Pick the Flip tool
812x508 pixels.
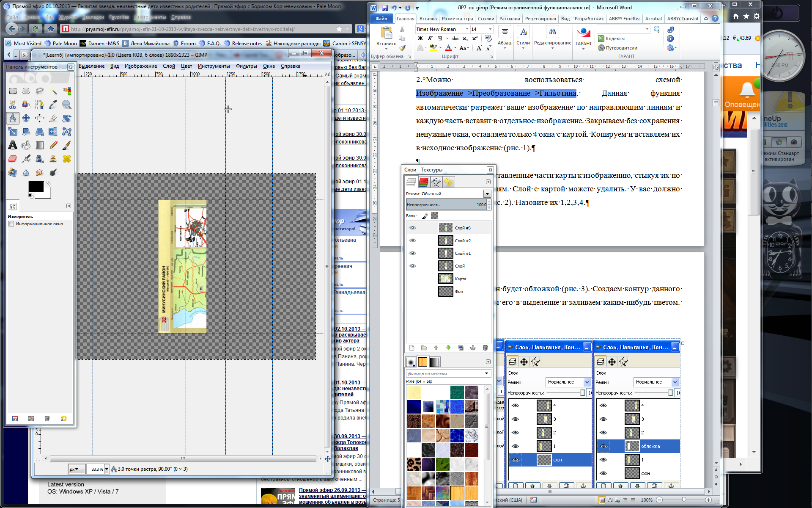53,132
